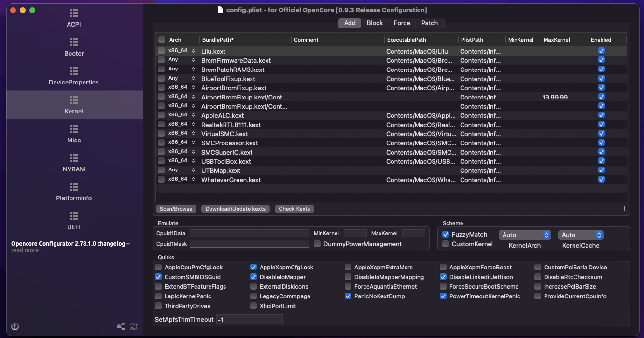
Task: Uncheck the FuzzyMatch scheme option
Action: point(446,235)
